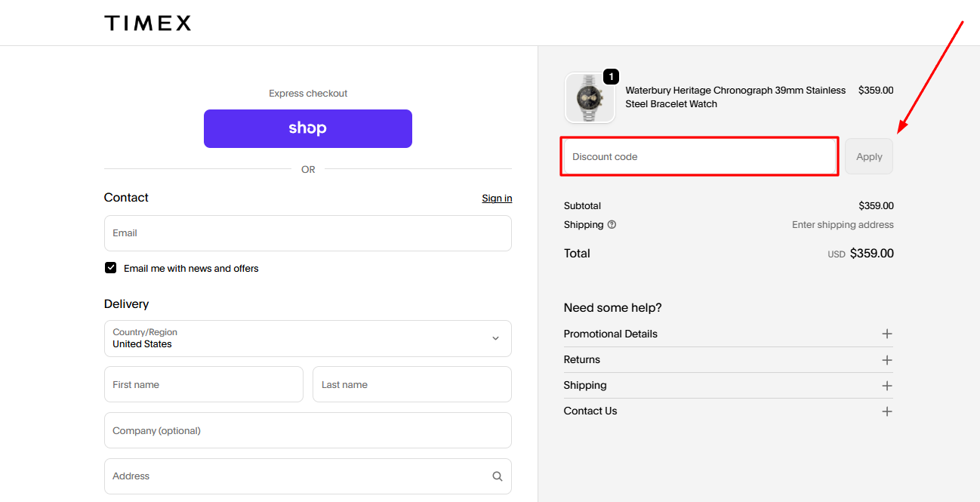Select the Company (optional) field
The height and width of the screenshot is (502, 980).
click(308, 430)
